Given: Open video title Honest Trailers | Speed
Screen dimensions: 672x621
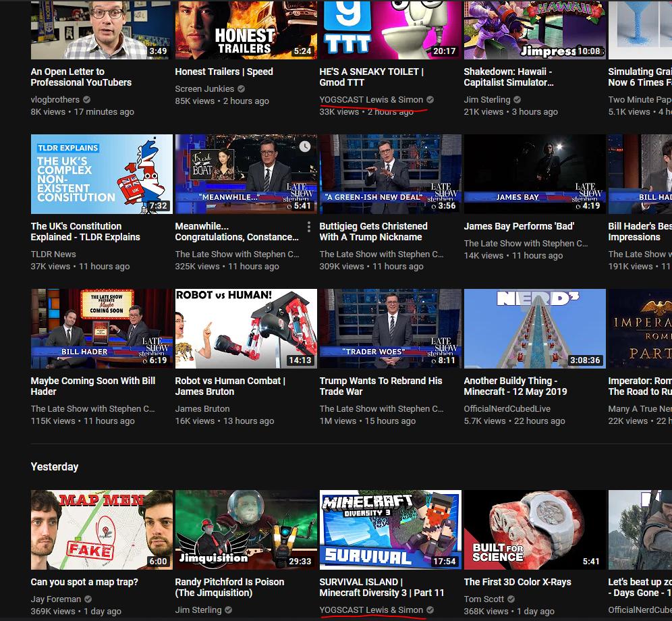Looking at the screenshot, I should (x=224, y=72).
